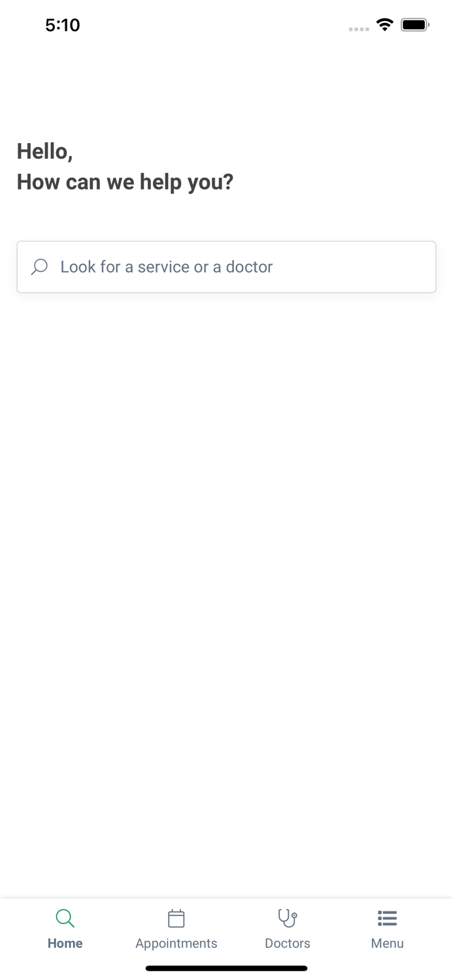453x980 pixels.
Task: Go to the 'Doctors' tab label
Action: coord(288,943)
